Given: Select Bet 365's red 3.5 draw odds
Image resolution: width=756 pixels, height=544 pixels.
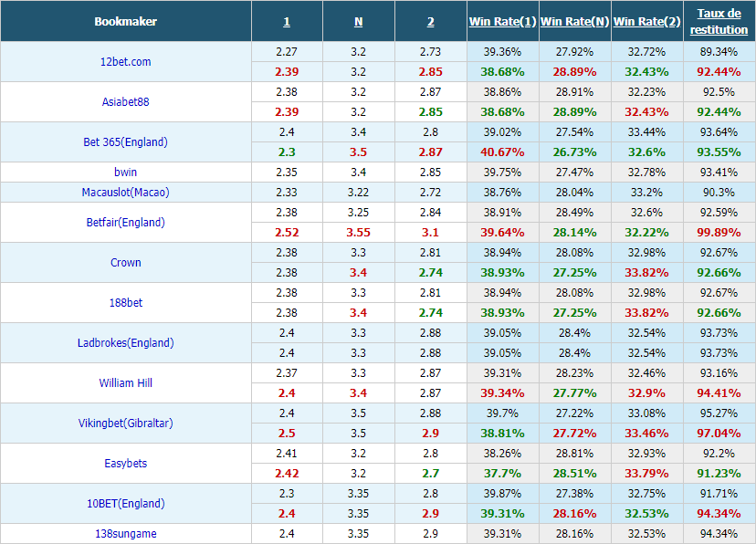Looking at the screenshot, I should [358, 152].
